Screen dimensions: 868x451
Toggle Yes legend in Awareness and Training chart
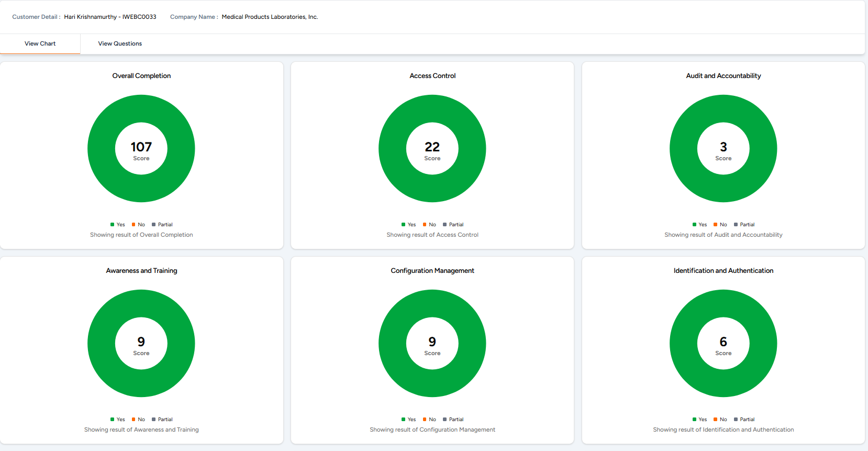pyautogui.click(x=118, y=420)
